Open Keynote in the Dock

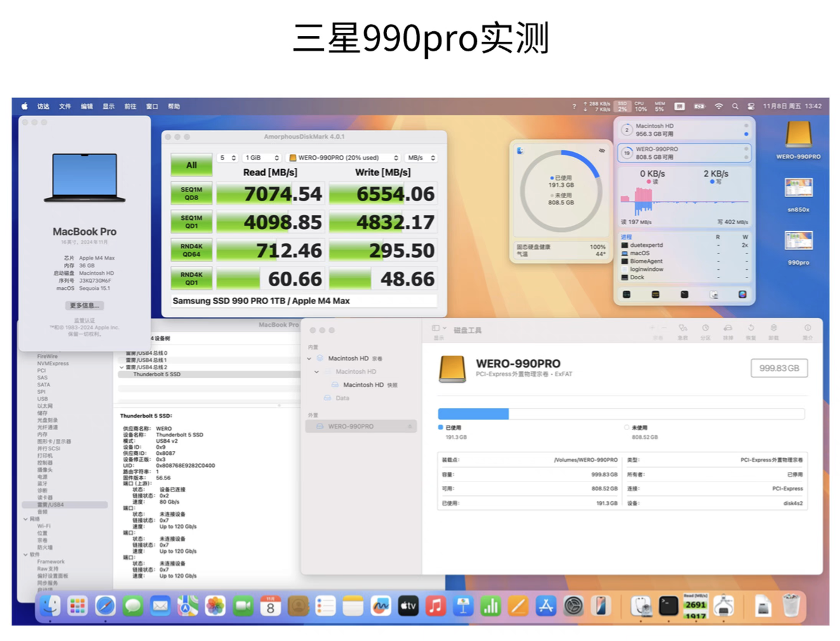point(463,606)
